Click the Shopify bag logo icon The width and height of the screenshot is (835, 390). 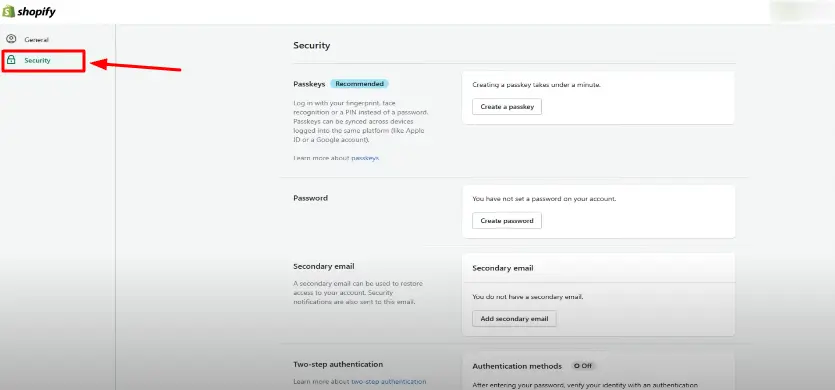click(x=8, y=11)
